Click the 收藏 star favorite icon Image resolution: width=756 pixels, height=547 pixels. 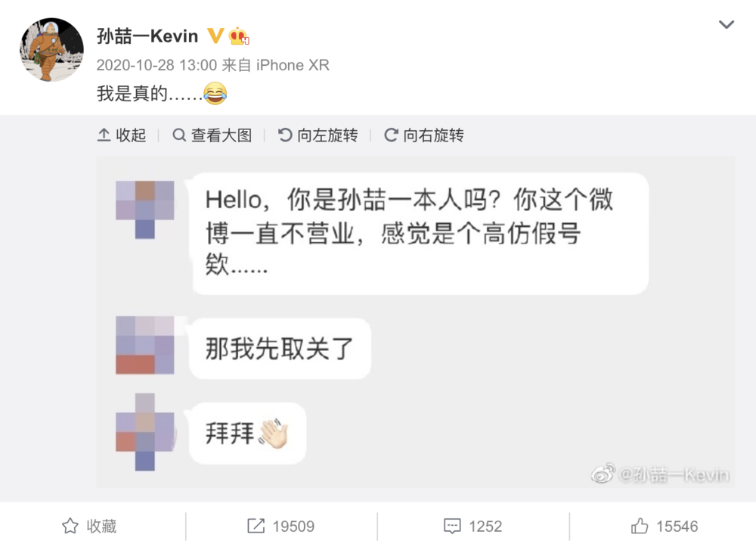click(70, 526)
